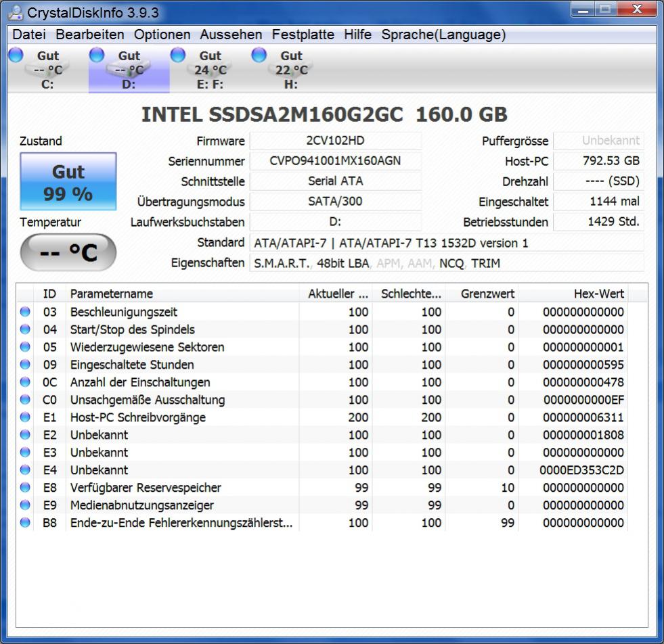Screen dimensions: 664x644
Task: Click status icon for Unsachgemäße Ausschaltung
Action: pos(26,399)
